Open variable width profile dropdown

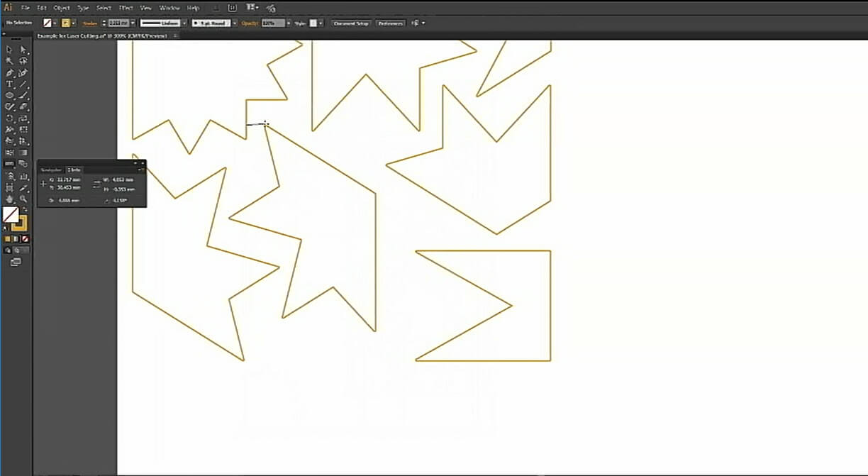tap(184, 23)
